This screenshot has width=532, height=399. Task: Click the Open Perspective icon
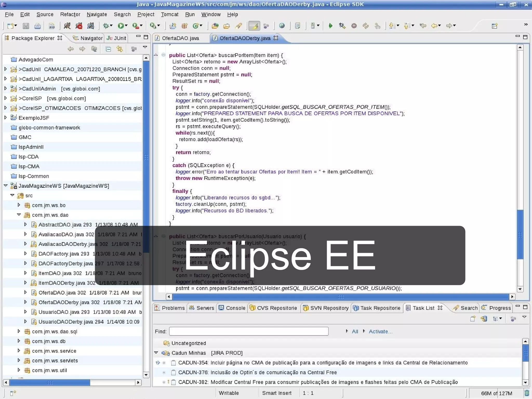coord(495,26)
